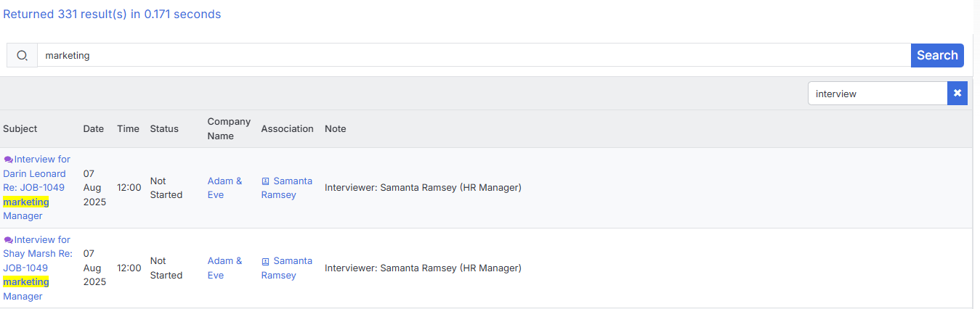Click speech bubble icon for Shay Marsh interview
Viewport: 980px width, 309px height.
9,240
